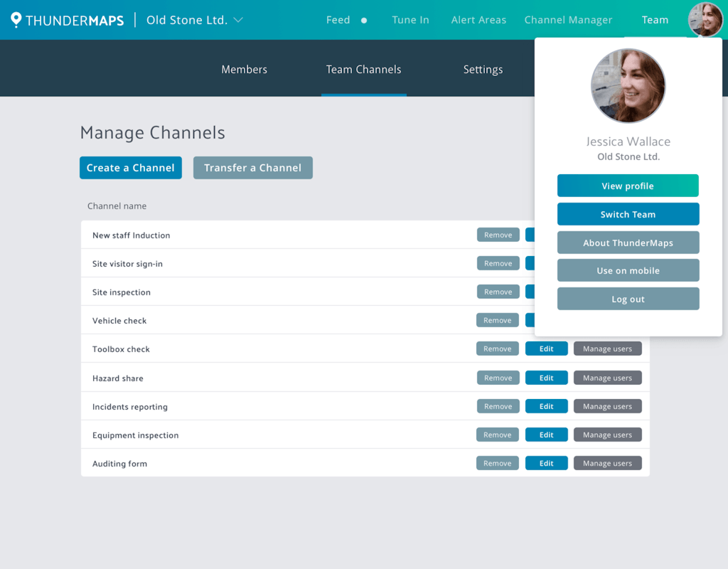
Task: Manage users for Auditing form
Action: 608,462
